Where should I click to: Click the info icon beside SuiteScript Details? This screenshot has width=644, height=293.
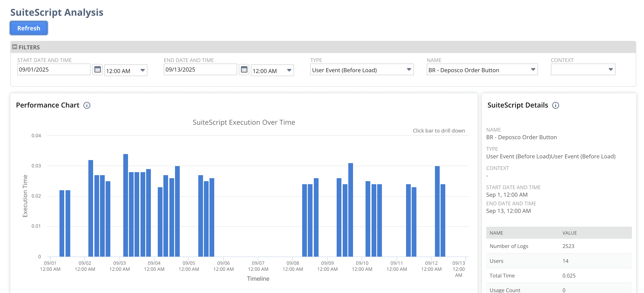pos(556,106)
